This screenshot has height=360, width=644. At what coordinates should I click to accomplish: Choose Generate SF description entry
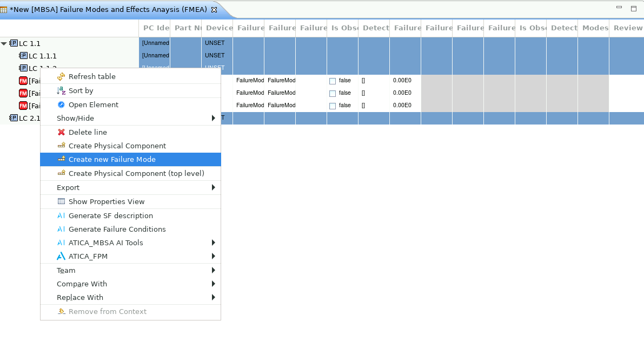pos(131,215)
